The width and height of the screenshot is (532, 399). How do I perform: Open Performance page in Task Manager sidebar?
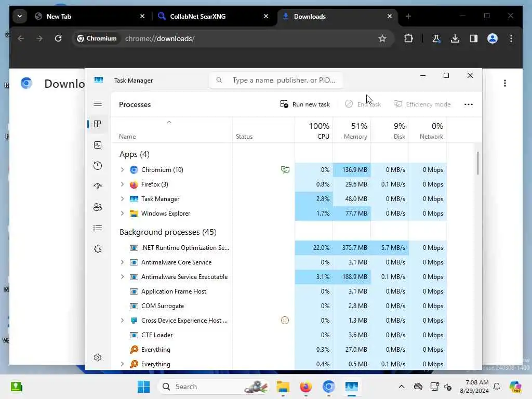tap(98, 145)
